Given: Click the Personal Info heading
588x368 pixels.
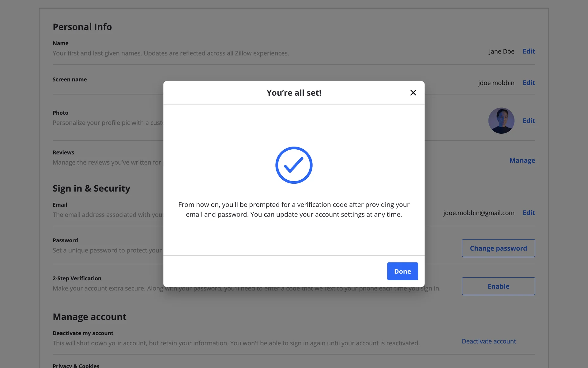Looking at the screenshot, I should 82,27.
